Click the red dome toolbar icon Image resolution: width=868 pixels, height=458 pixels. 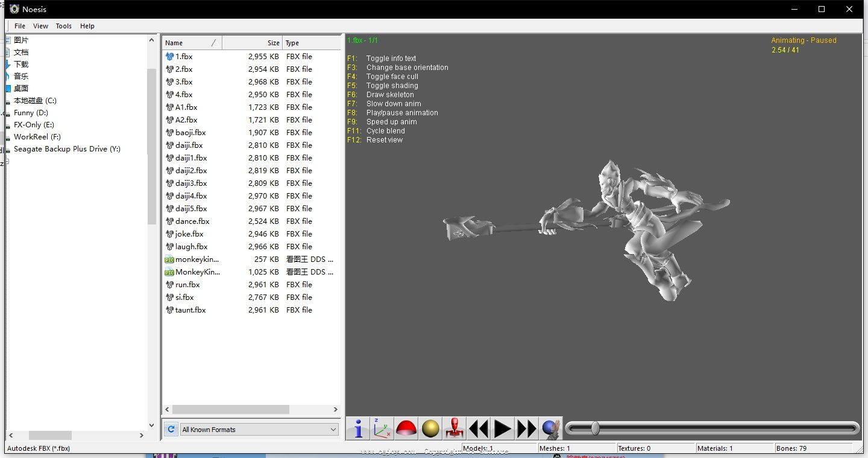click(x=406, y=428)
